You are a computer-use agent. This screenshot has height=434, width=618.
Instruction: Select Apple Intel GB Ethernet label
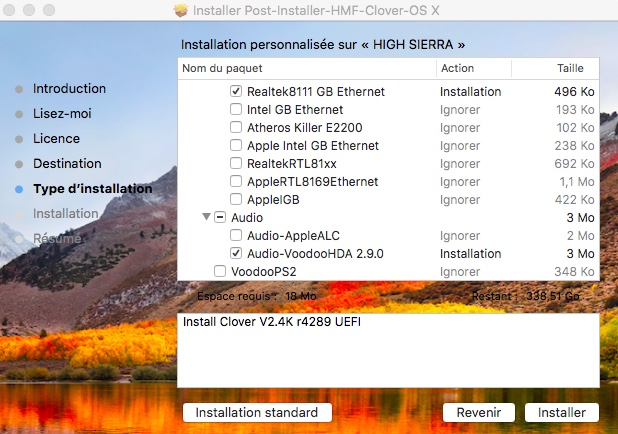point(313,146)
